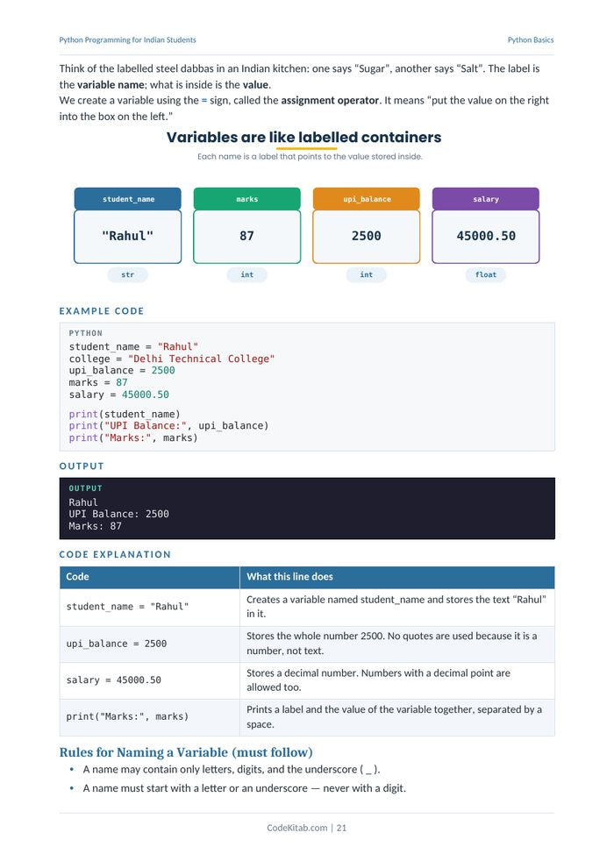
Task: Click the '87' value box in the diagram
Action: tap(247, 237)
